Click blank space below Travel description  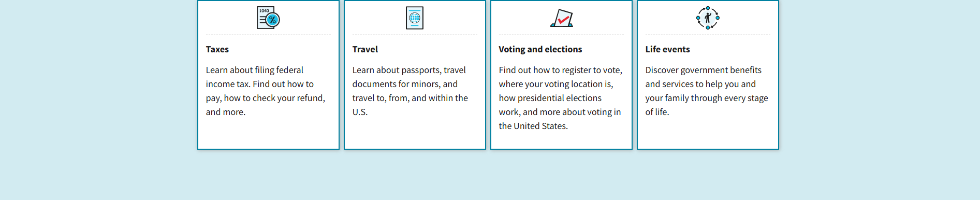(415, 134)
